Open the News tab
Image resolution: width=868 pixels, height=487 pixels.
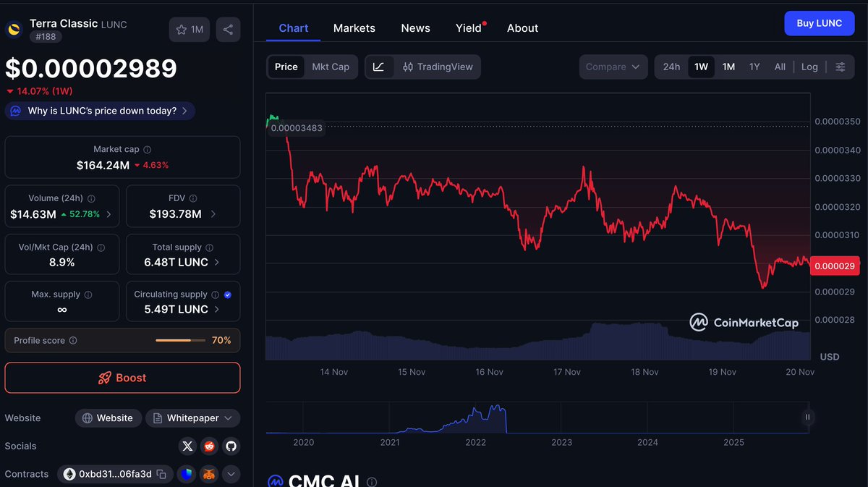coord(416,28)
